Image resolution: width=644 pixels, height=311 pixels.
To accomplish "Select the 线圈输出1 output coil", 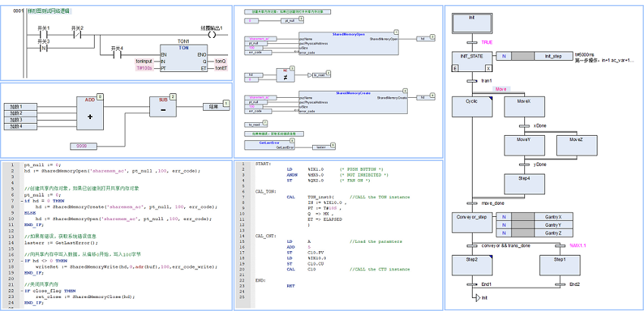I will pos(212,35).
